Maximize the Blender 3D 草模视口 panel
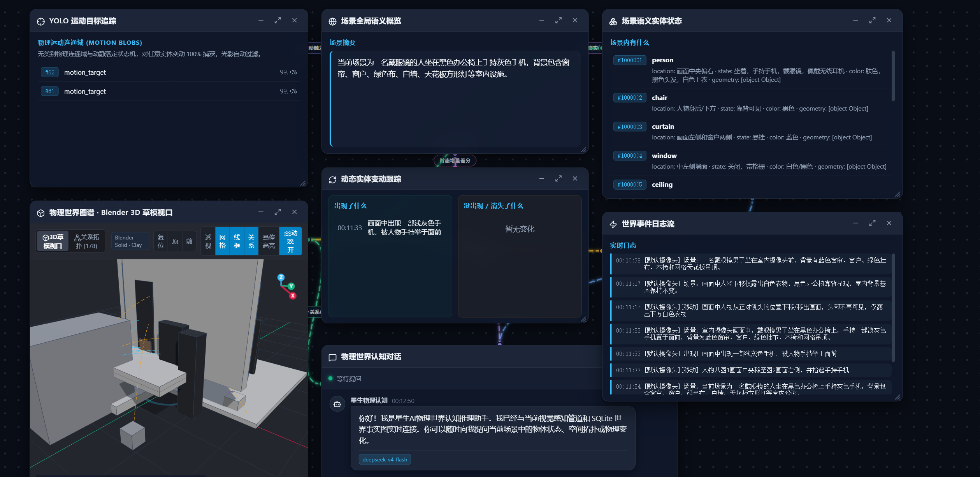This screenshot has height=477, width=980. 277,212
